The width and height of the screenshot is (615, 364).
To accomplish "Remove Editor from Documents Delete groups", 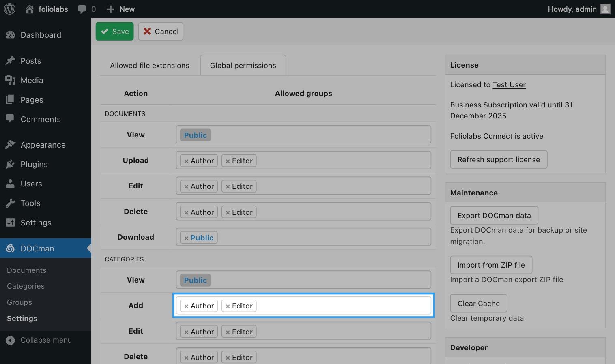I will 228,213.
